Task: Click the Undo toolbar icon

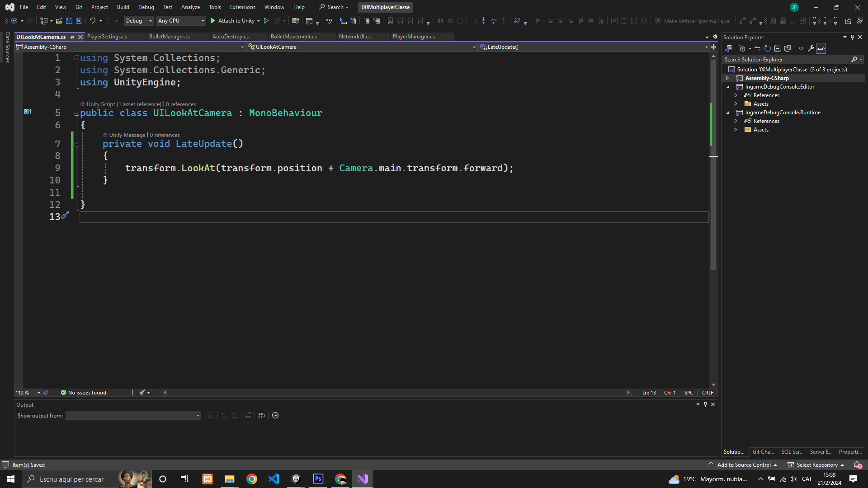Action: [92, 21]
